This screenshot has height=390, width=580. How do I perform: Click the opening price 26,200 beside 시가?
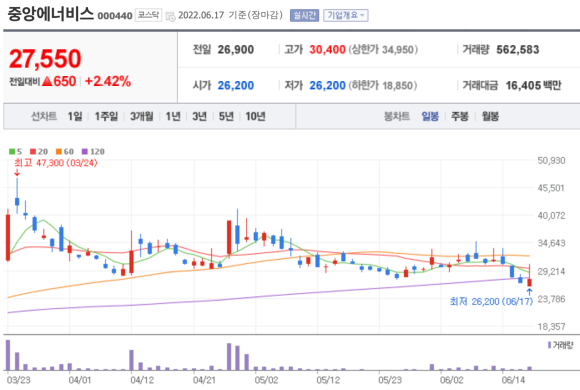point(236,85)
